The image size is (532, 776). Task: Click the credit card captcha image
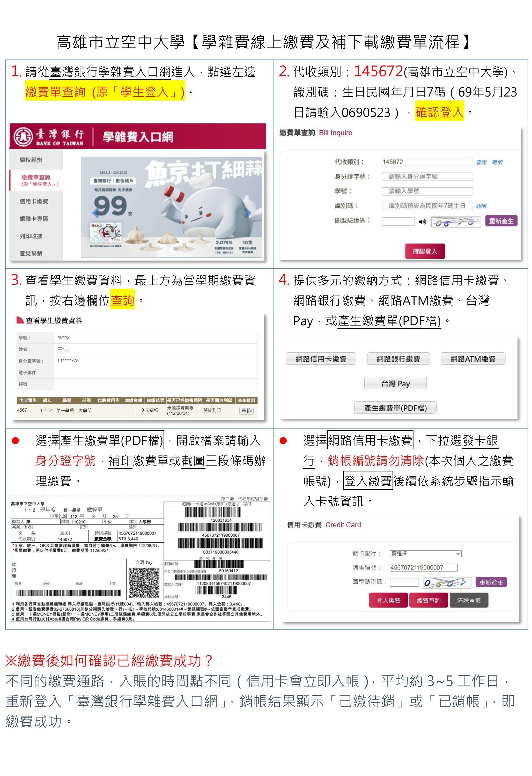click(x=447, y=582)
